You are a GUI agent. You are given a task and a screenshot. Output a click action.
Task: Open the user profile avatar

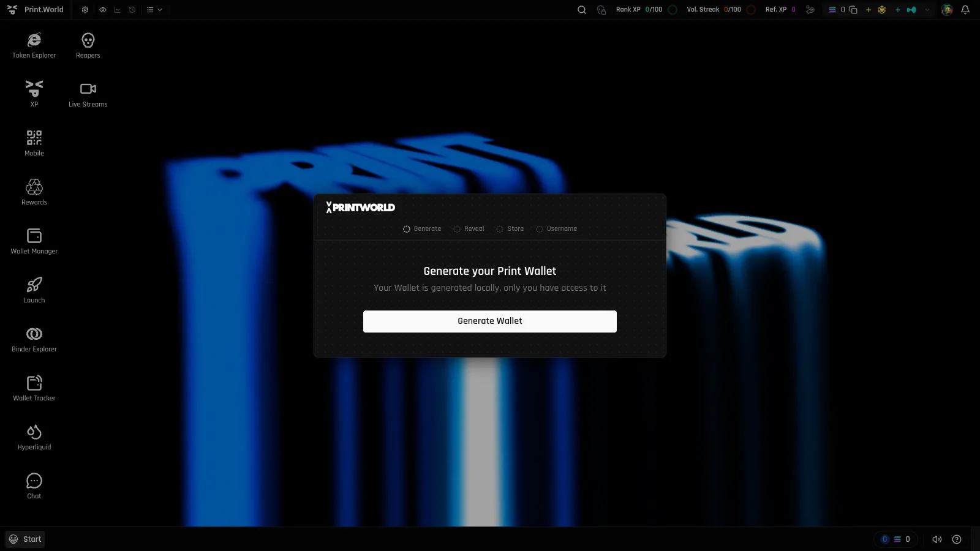click(x=947, y=10)
